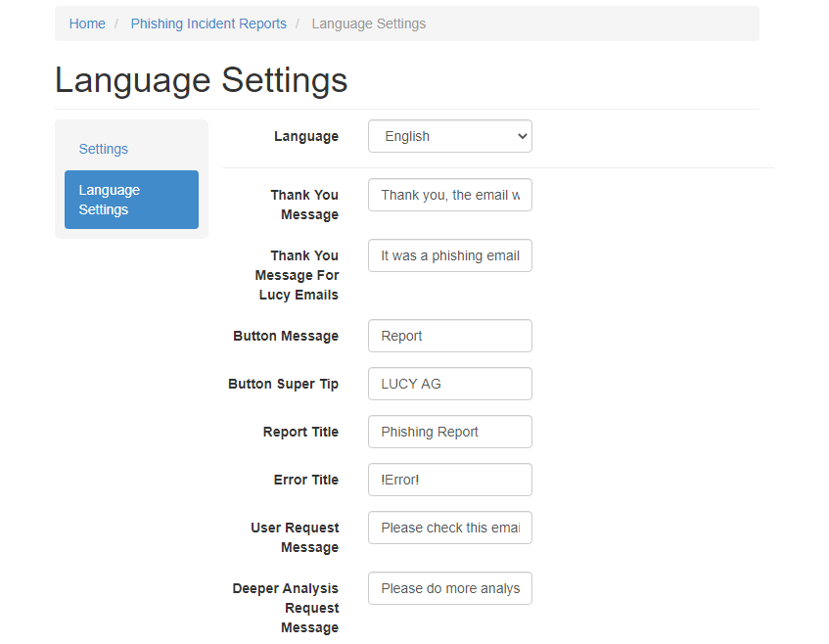Click the Language field label
The height and width of the screenshot is (644, 829).
pyautogui.click(x=306, y=136)
